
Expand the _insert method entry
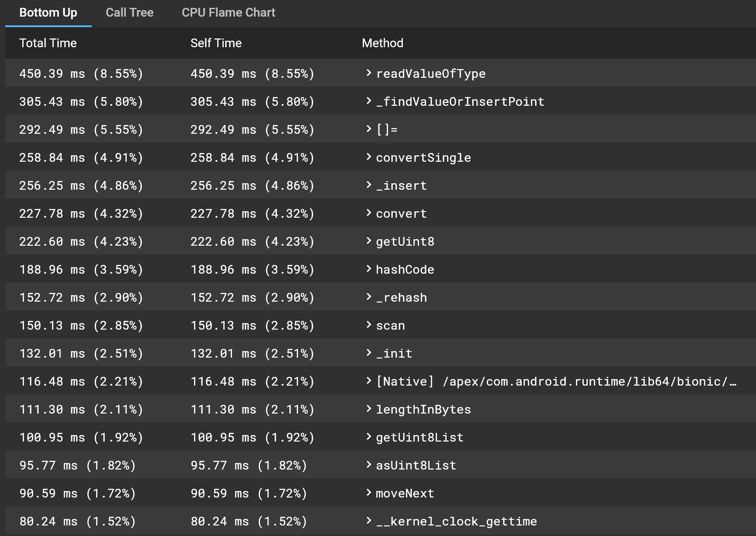[368, 185]
